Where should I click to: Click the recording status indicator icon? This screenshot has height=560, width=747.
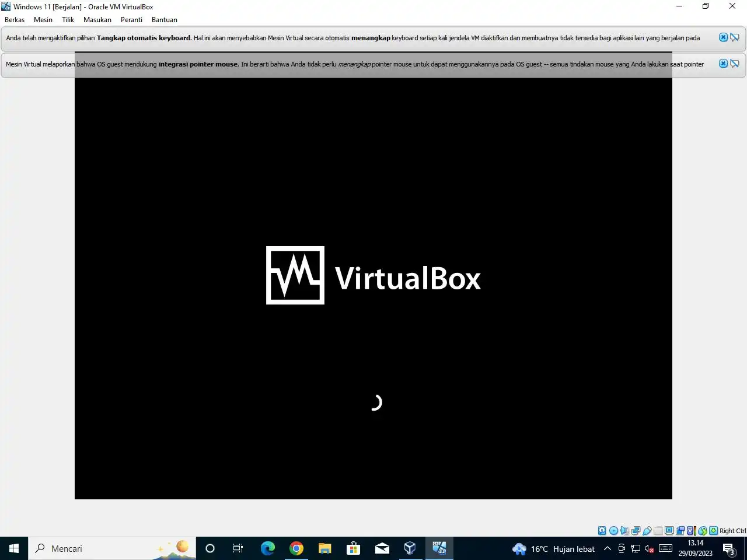pos(680,531)
